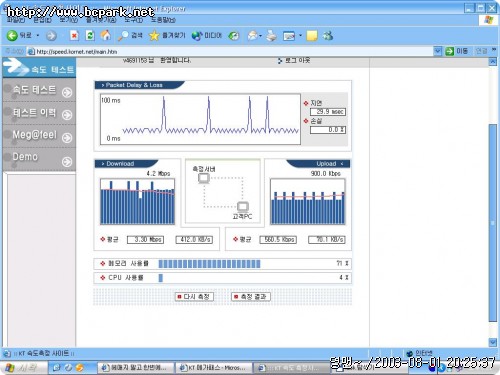Screen dimensions: 500x375
Task: Open the 테스트 이력 sidebar item
Action: click(x=39, y=113)
